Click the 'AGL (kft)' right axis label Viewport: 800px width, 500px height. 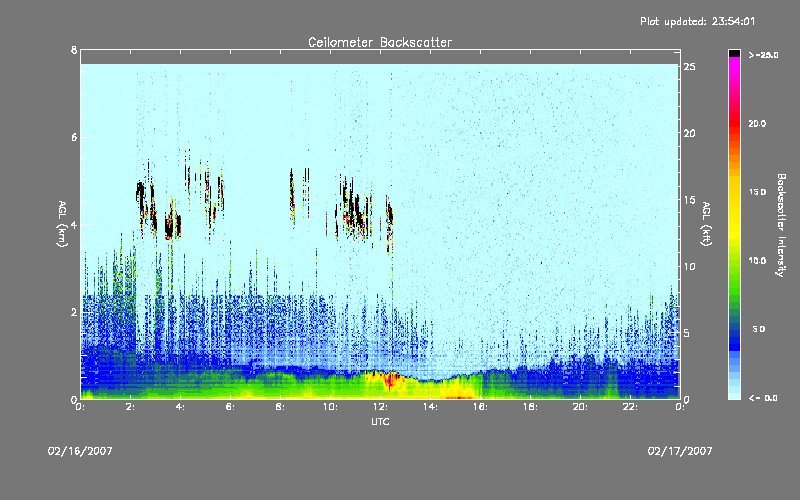(706, 224)
